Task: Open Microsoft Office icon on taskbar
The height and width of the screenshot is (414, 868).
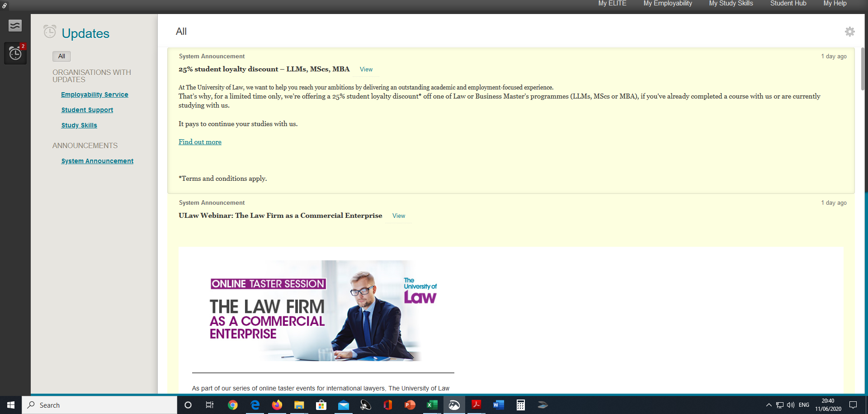Action: pyautogui.click(x=387, y=405)
